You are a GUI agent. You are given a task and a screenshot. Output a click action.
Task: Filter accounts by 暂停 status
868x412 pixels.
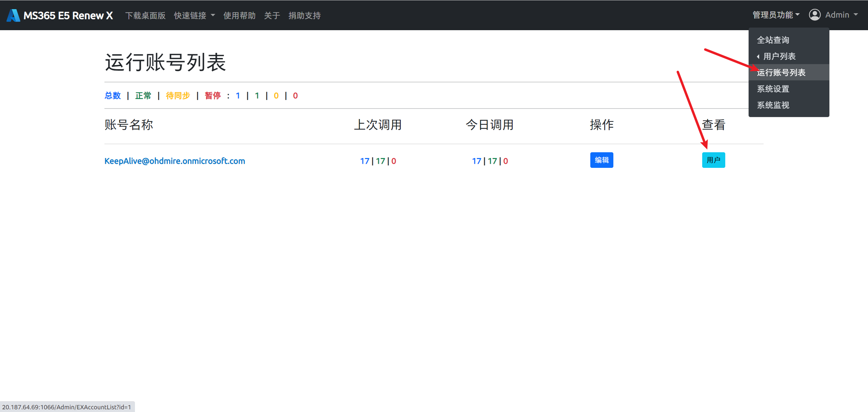pos(213,96)
